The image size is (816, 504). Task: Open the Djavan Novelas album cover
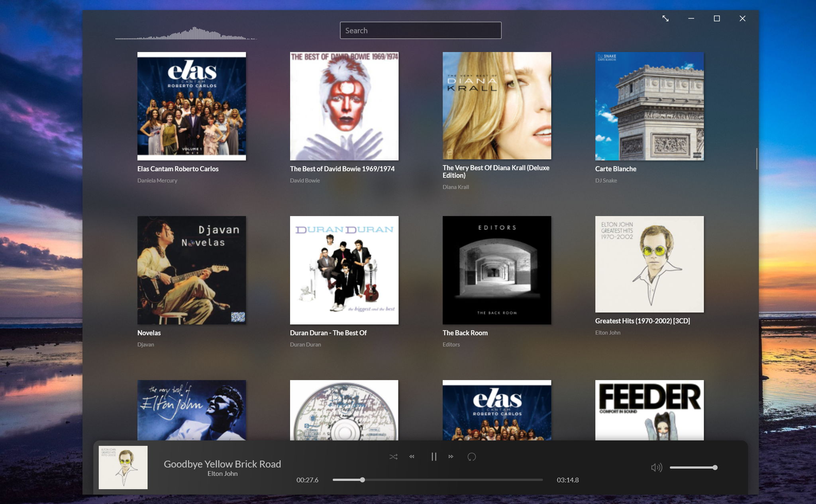point(192,270)
